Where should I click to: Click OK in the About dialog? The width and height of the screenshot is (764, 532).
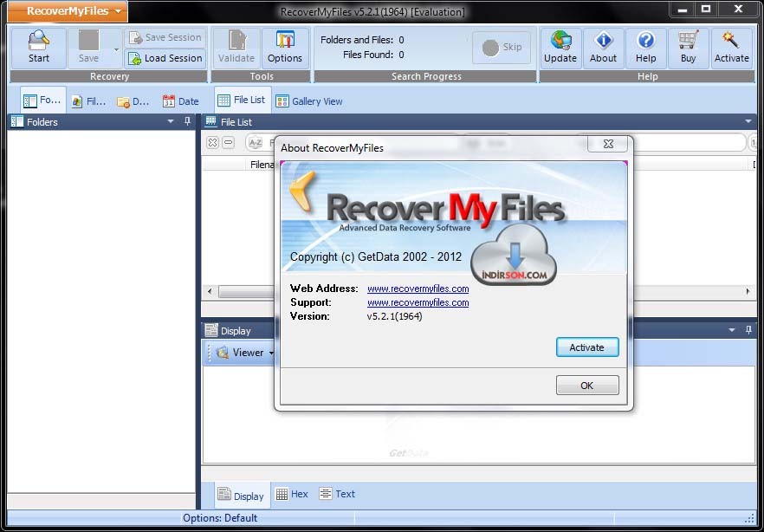pyautogui.click(x=587, y=386)
